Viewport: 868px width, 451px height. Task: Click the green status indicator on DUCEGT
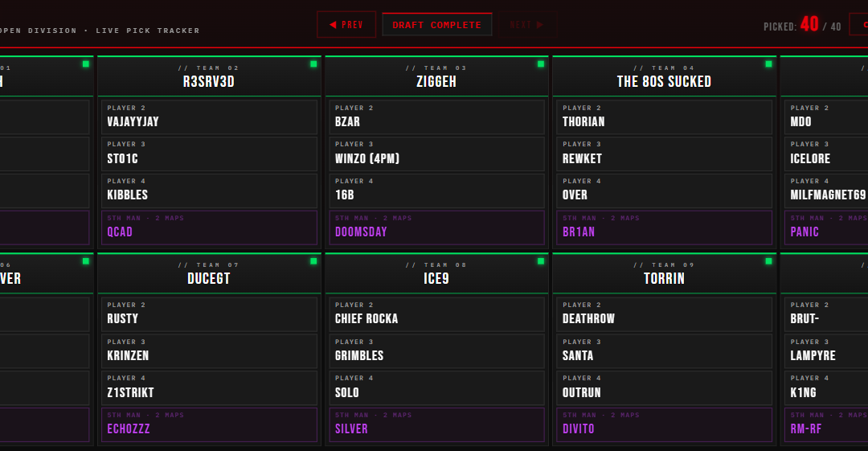(x=313, y=260)
